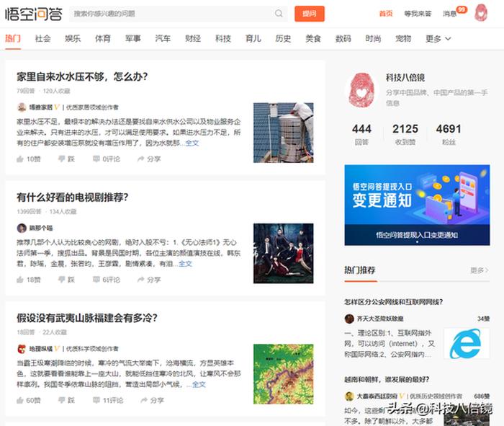Click the orange 提问 button
The image size is (504, 426).
(x=310, y=14)
